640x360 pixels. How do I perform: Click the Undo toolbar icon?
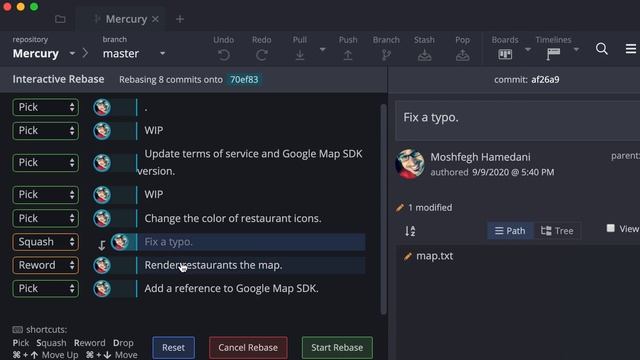tap(224, 55)
